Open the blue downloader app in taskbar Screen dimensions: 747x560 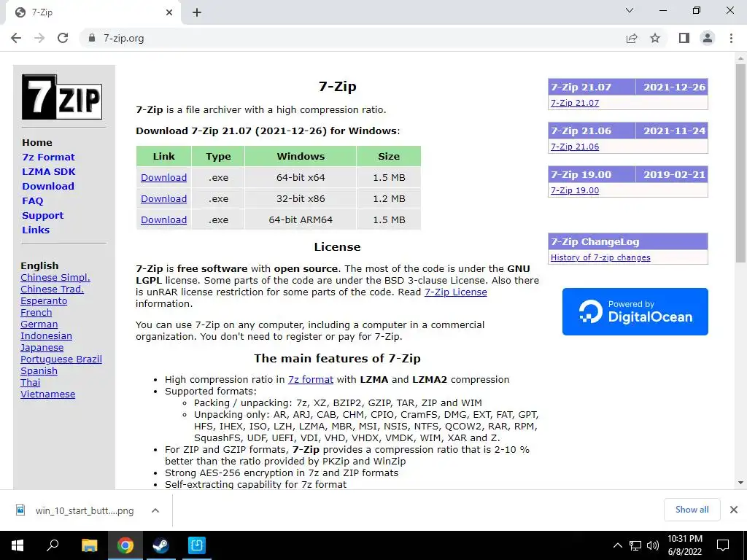pyautogui.click(x=196, y=545)
